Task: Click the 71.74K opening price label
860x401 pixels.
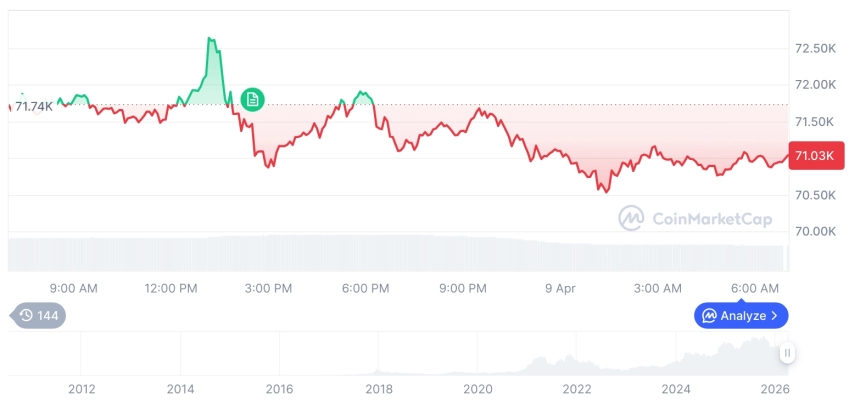Action: coord(34,106)
